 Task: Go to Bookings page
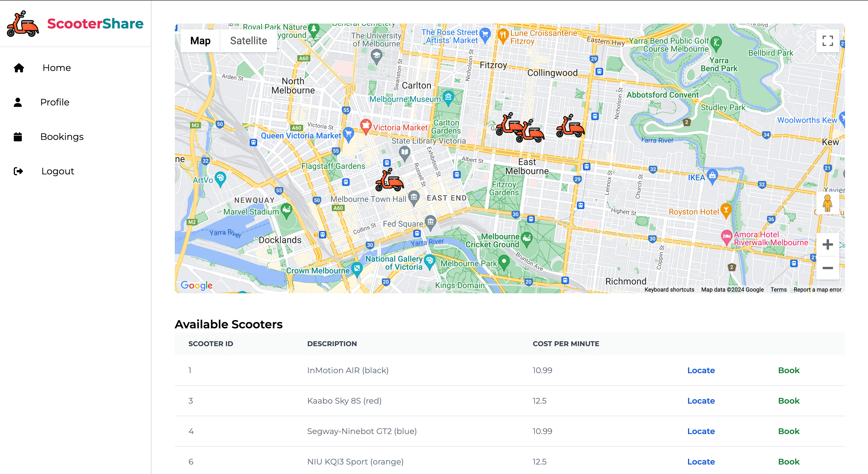click(62, 136)
